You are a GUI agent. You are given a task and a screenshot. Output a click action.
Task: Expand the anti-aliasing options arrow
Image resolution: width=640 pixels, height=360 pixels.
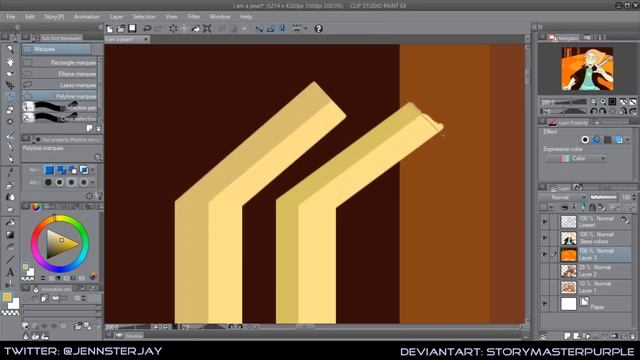[x=93, y=182]
